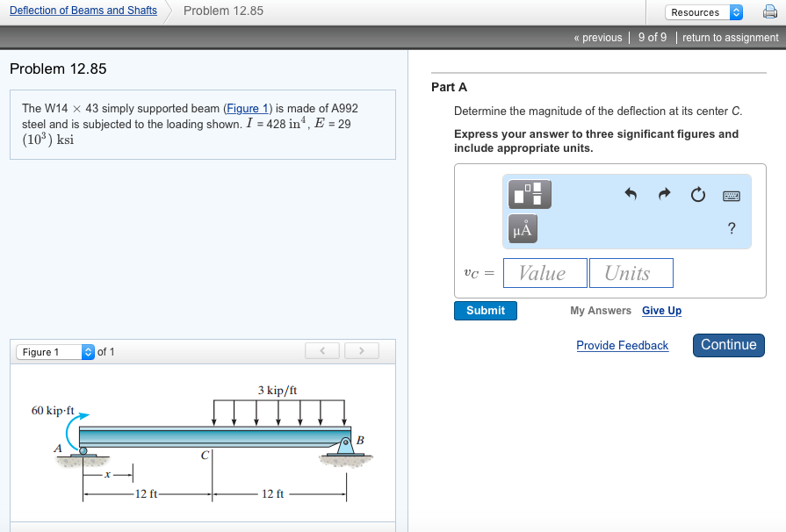Open the Resources dropdown
Viewport: 786px width, 532px height.
click(x=705, y=12)
